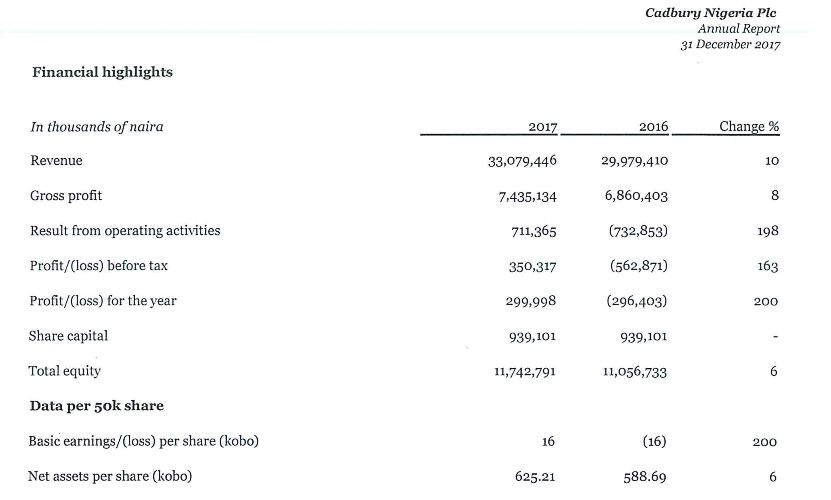This screenshot has height=500, width=831.
Task: Click Result from operating activities label
Action: click(125, 231)
